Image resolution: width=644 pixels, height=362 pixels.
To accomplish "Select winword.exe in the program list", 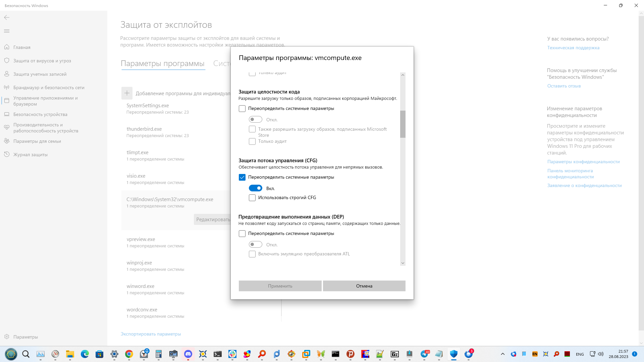I will (x=140, y=286).
